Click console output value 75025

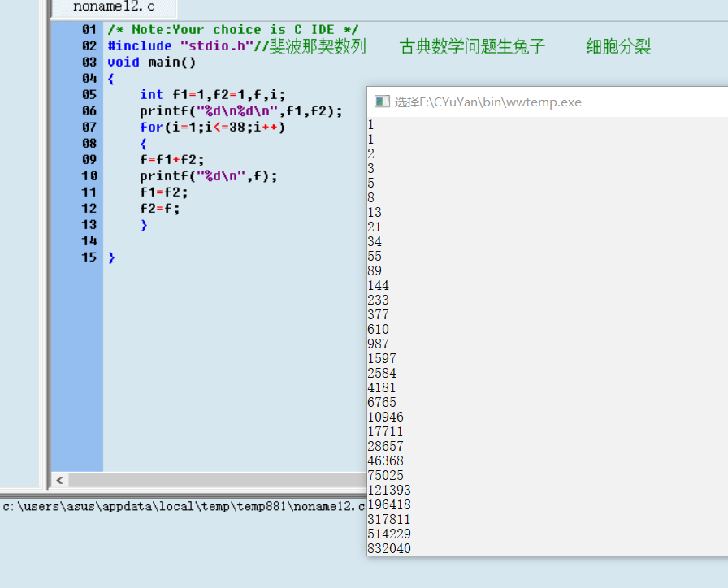point(386,475)
